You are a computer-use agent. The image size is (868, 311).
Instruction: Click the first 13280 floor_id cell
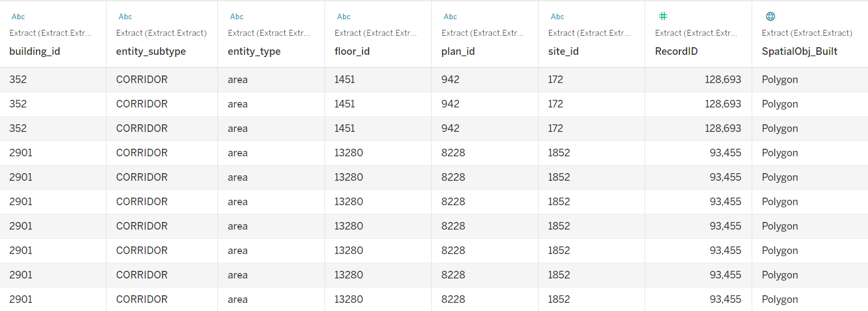[x=349, y=153]
